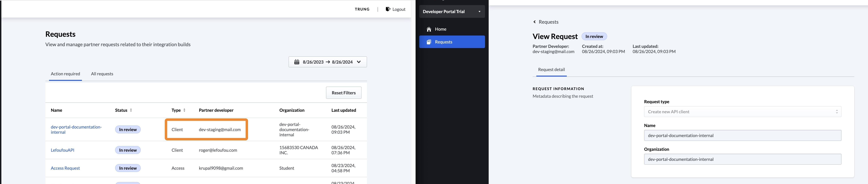Click the Name input field
Viewport: 868px width, 184px height.
(742, 135)
